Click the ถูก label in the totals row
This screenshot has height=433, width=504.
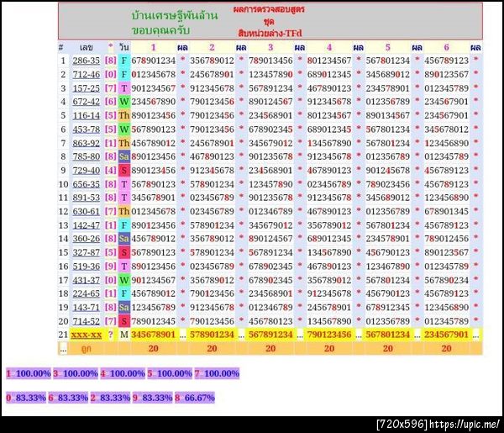tap(86, 349)
